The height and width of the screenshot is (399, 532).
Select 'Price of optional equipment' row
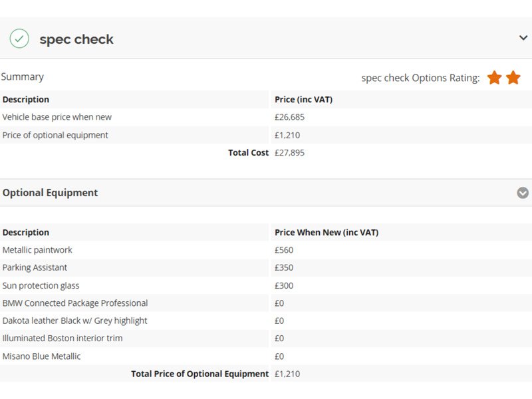tap(266, 135)
